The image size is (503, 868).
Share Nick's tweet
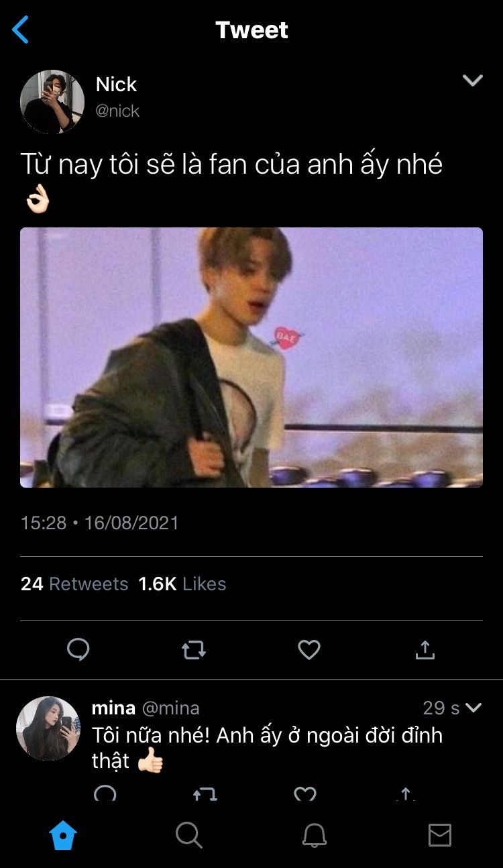click(x=425, y=649)
